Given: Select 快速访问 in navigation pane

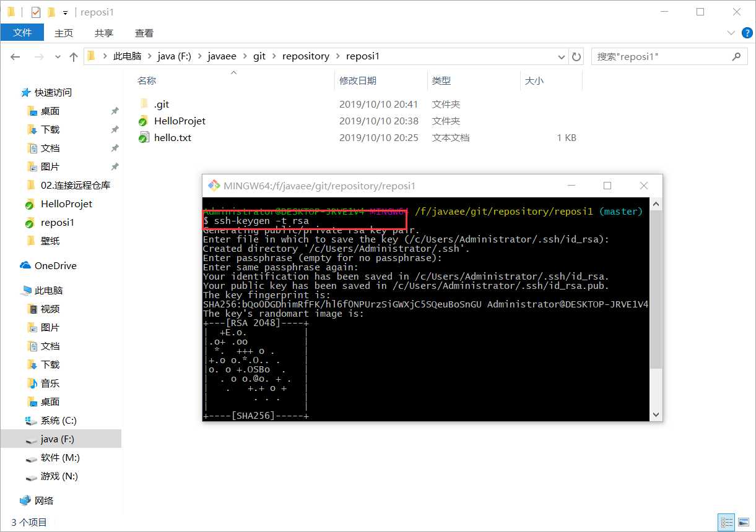Looking at the screenshot, I should [53, 92].
